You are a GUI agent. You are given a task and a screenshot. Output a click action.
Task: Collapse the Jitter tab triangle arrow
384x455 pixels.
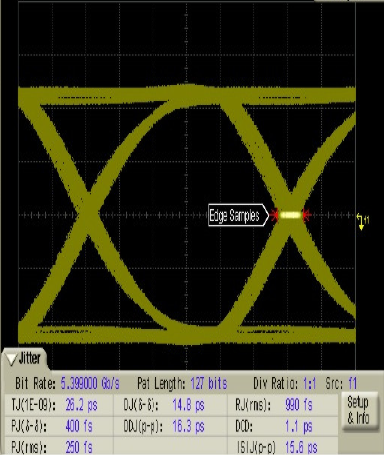coord(12,359)
